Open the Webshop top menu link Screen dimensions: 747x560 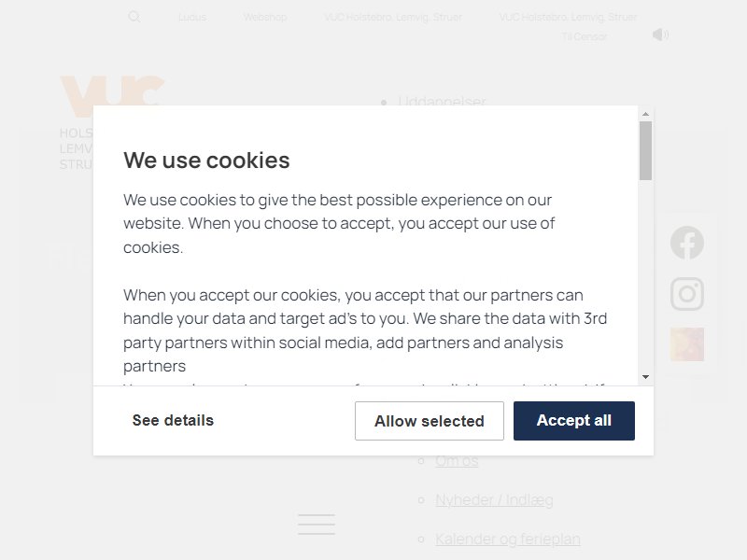tap(265, 18)
